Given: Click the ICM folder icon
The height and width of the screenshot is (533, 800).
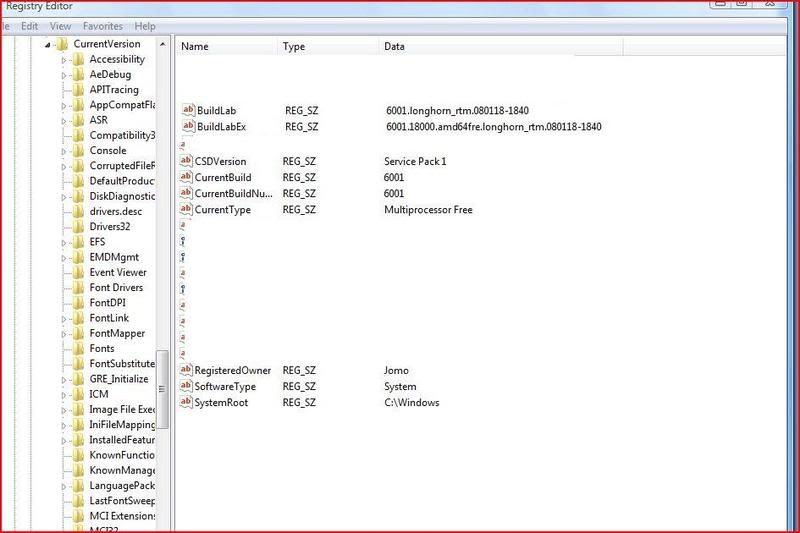Looking at the screenshot, I should tap(78, 394).
